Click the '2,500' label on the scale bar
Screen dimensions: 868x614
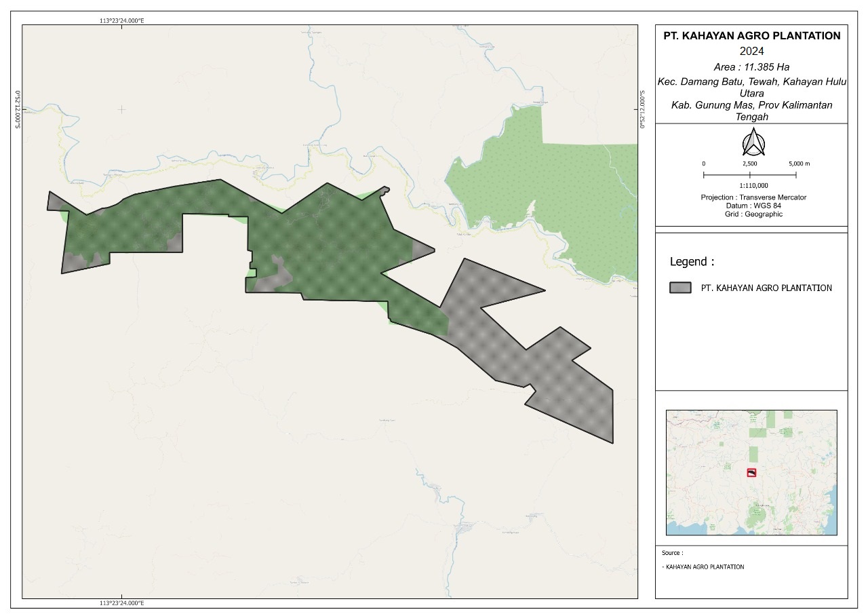click(750, 164)
